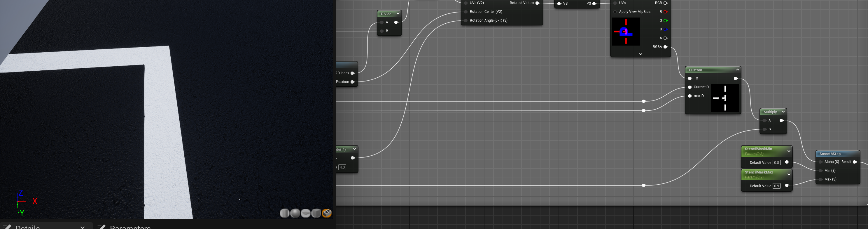Viewport: 868px width, 229px height.
Task: Click the SmoothStep Alpha (S) input pin
Action: click(821, 162)
